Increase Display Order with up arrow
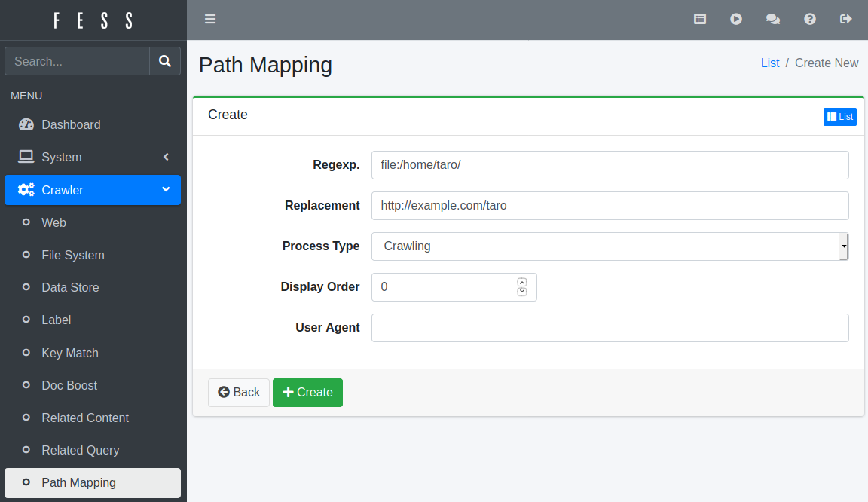The height and width of the screenshot is (502, 868). [522, 282]
